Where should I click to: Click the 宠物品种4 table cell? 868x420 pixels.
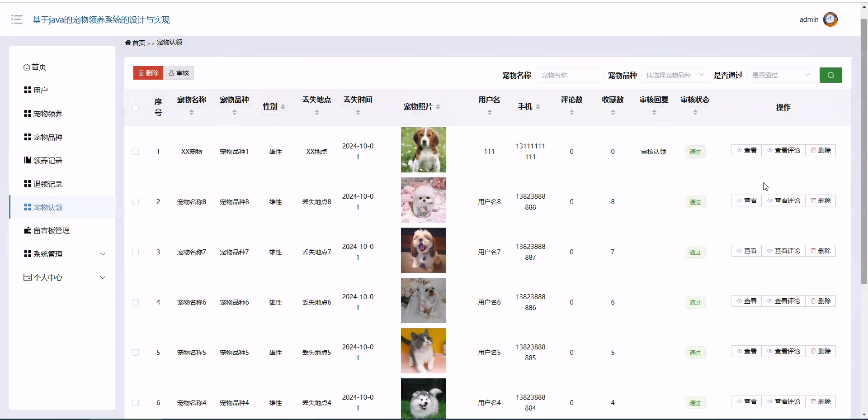[x=234, y=403]
